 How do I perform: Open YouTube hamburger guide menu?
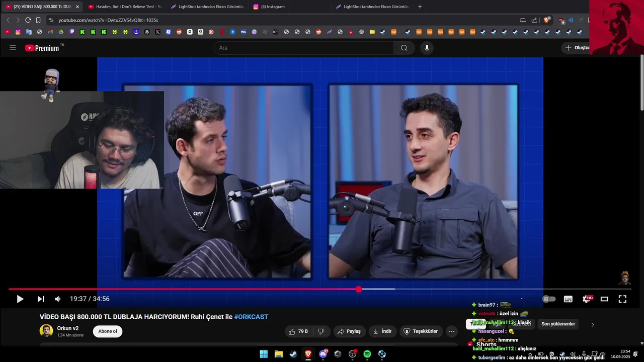click(13, 48)
